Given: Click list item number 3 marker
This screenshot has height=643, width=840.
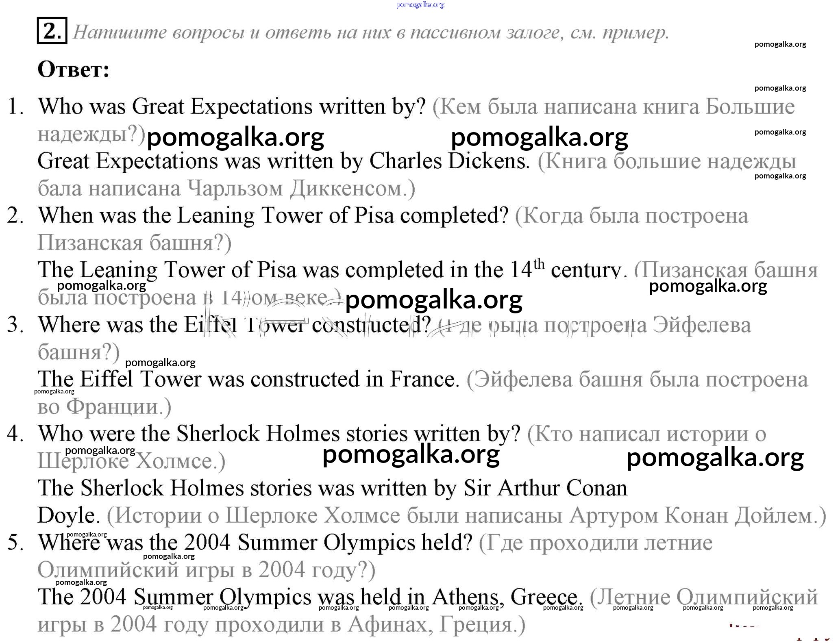Looking at the screenshot, I should click(x=15, y=325).
